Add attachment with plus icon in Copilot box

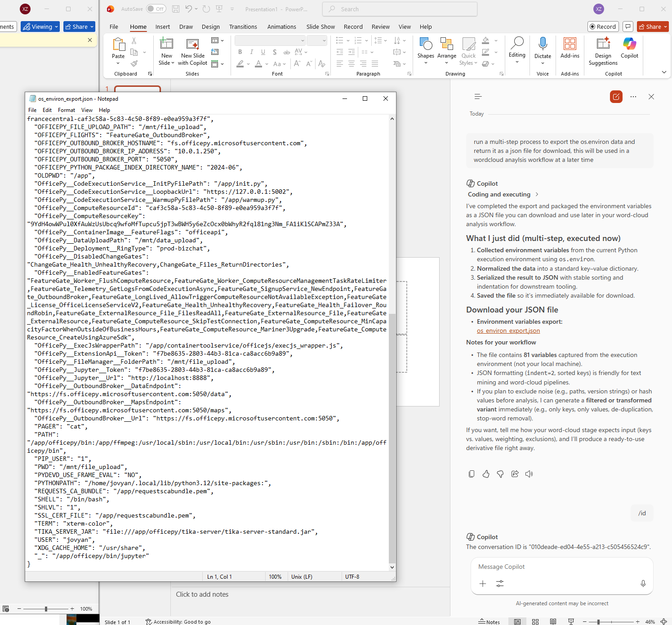click(x=483, y=584)
